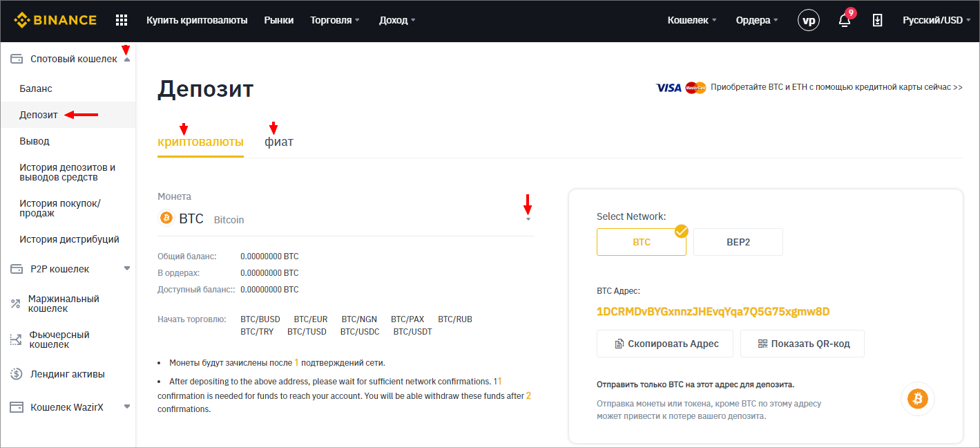Open BTC/TRY trading pair
The image size is (980, 448).
[257, 332]
